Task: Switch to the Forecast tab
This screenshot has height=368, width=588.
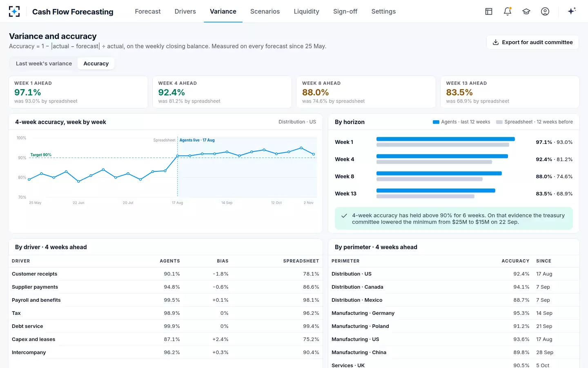Action: point(148,11)
